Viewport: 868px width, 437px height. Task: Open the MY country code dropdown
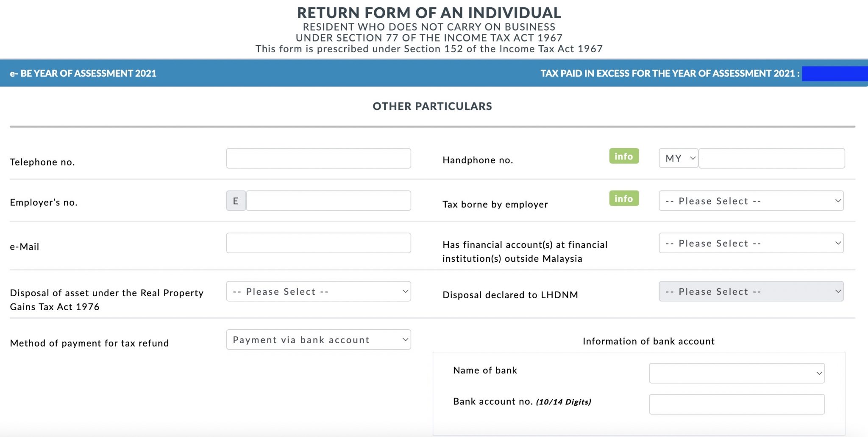[x=678, y=158]
